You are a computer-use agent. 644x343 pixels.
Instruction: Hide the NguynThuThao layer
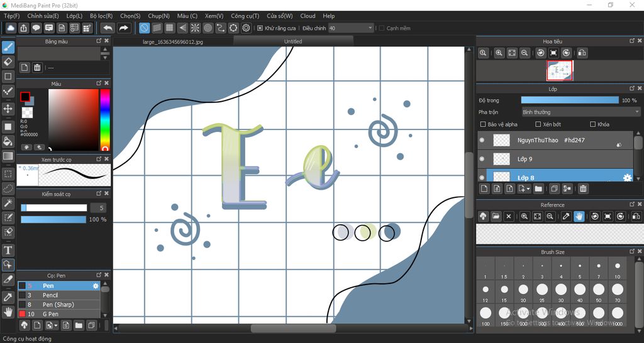(x=482, y=140)
